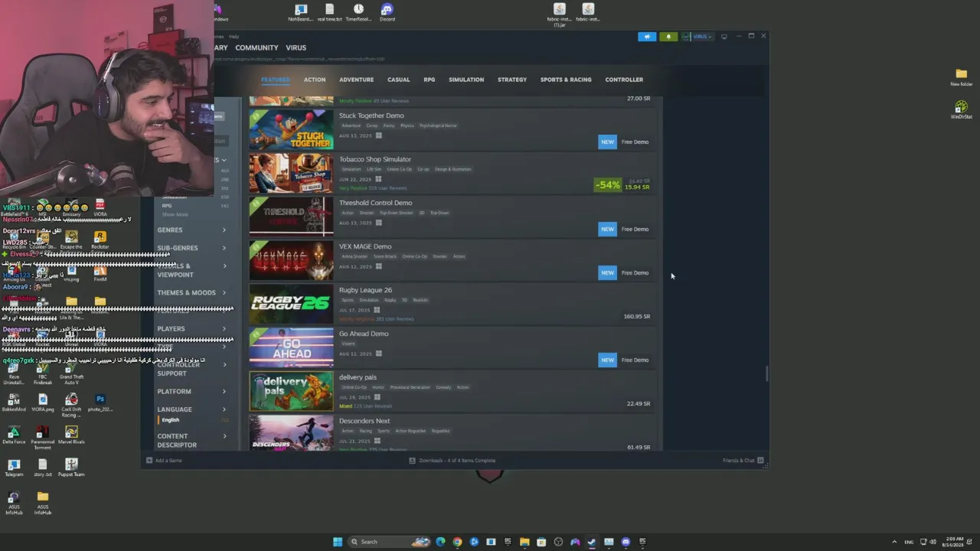Click Free Demo for VEX MAGE Demo

[635, 272]
